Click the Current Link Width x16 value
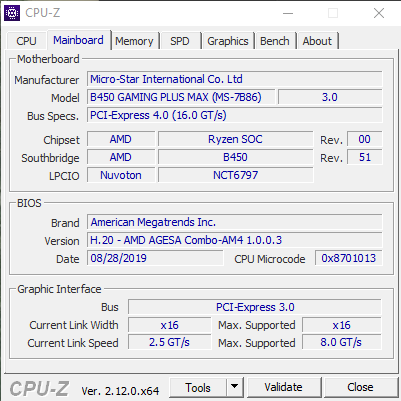Image resolution: width=401 pixels, height=401 pixels. click(x=170, y=325)
